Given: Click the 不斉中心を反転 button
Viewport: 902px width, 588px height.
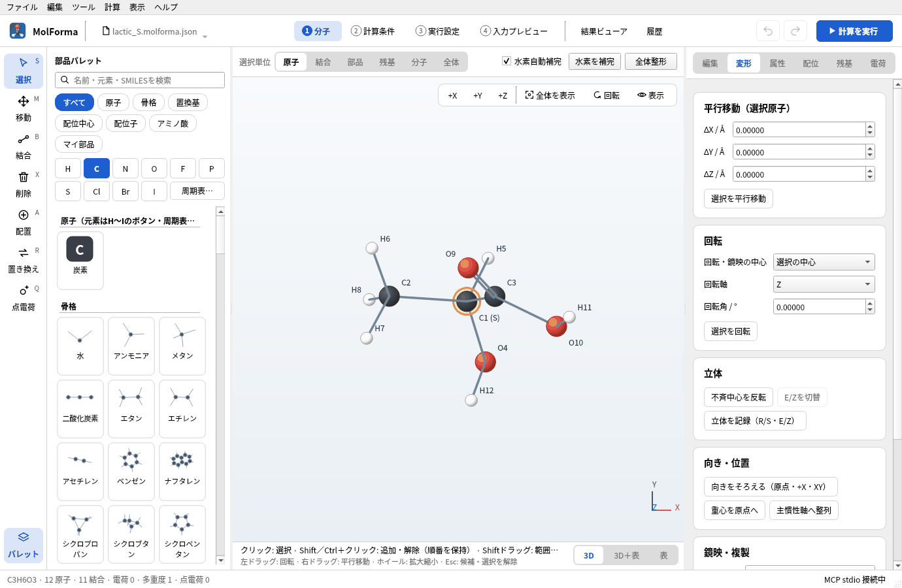Looking at the screenshot, I should (x=739, y=397).
